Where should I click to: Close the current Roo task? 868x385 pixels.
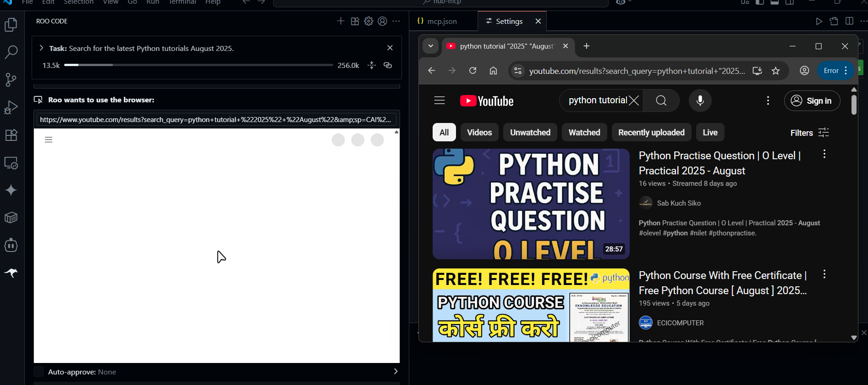(390, 48)
